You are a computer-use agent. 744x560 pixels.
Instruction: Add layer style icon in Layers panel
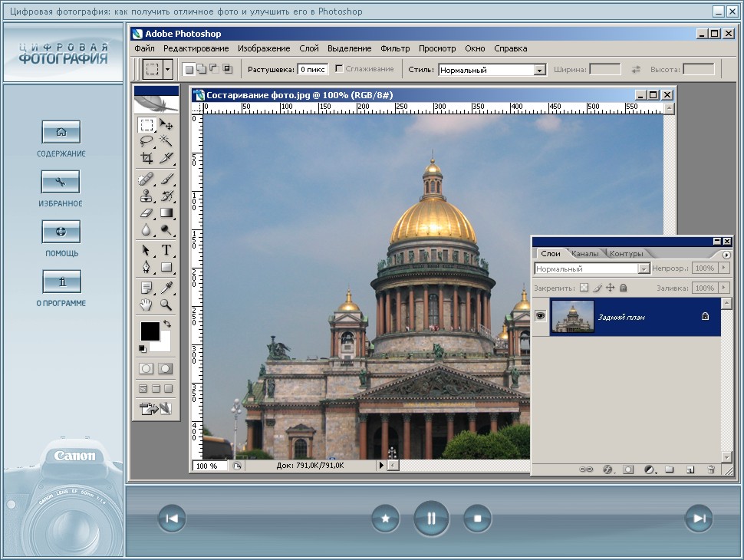pyautogui.click(x=607, y=469)
